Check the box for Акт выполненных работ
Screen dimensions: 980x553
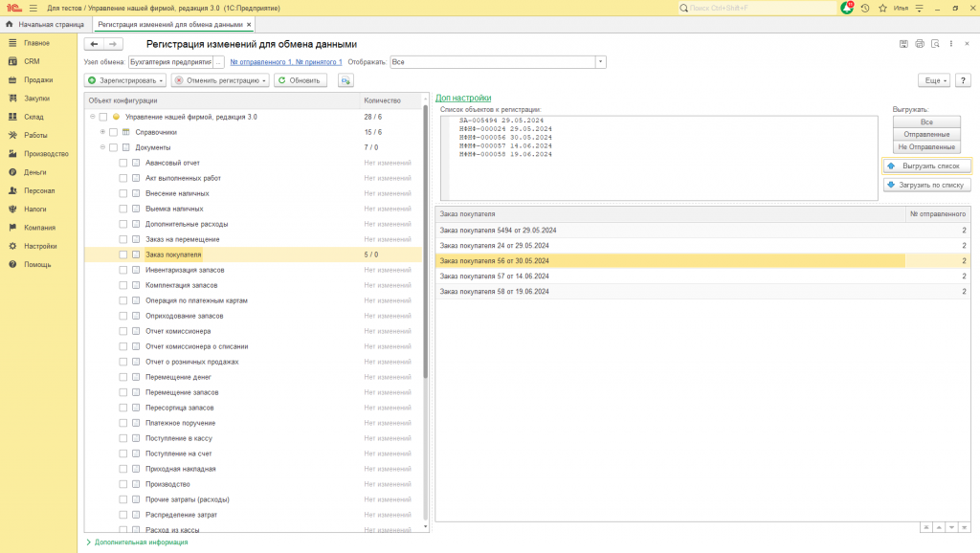coord(123,178)
